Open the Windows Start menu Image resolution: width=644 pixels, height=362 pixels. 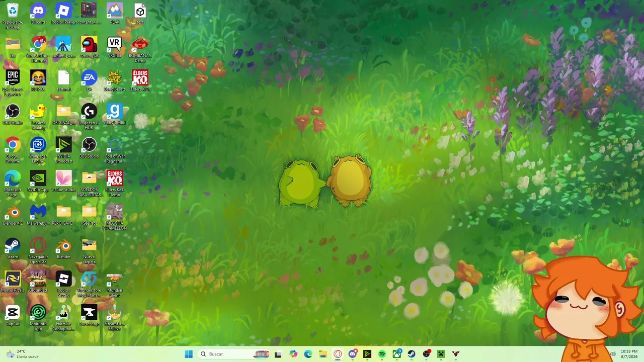click(189, 354)
